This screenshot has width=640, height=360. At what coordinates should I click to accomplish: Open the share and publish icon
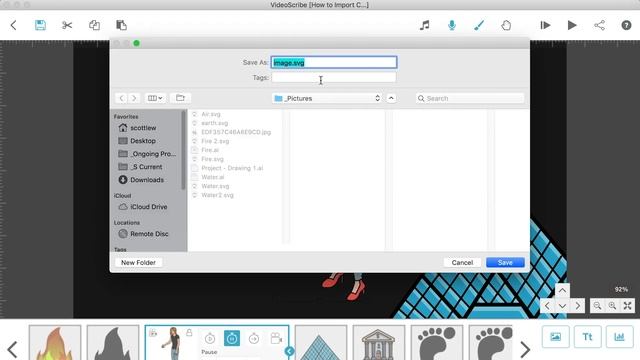coord(599,25)
